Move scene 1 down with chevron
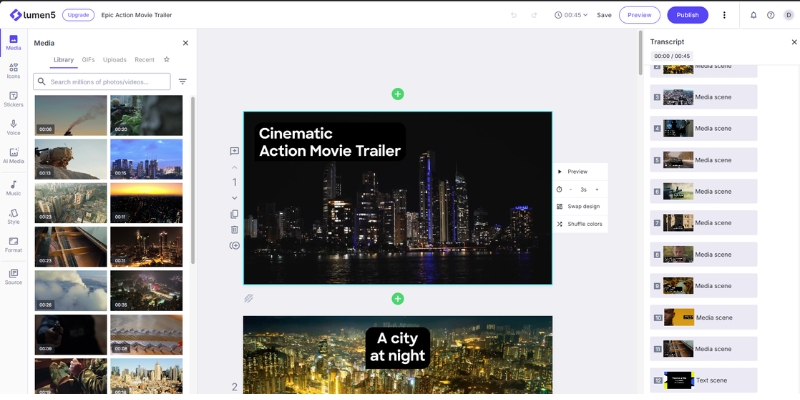Viewport: 800px width, 400px height. click(x=235, y=197)
